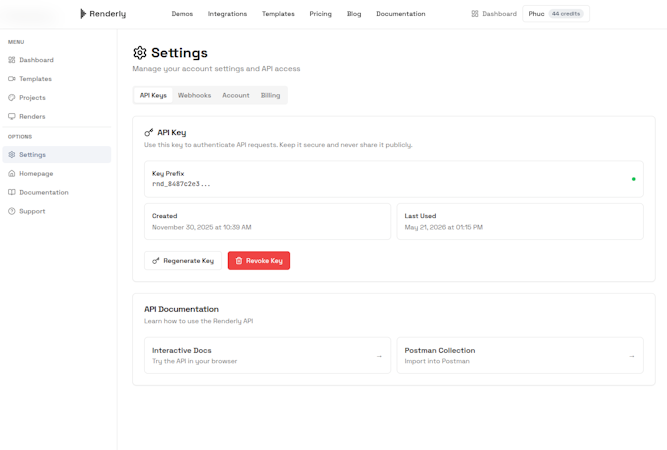Image resolution: width=667 pixels, height=450 pixels.
Task: Click the Renderly logo icon
Action: coord(83,14)
